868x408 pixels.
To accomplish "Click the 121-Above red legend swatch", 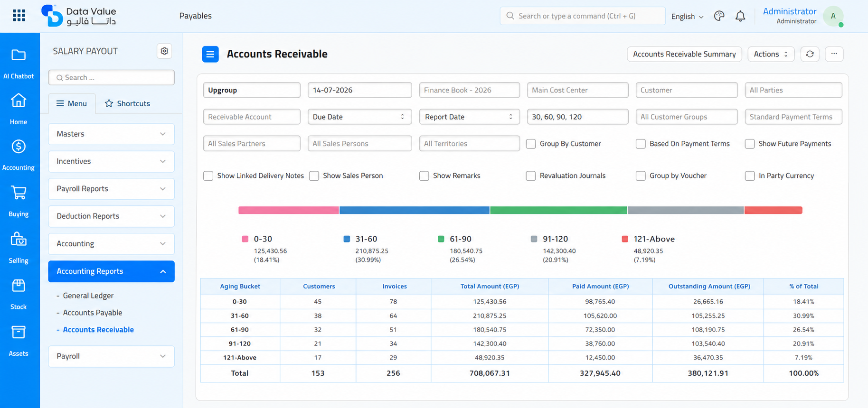I will 625,239.
